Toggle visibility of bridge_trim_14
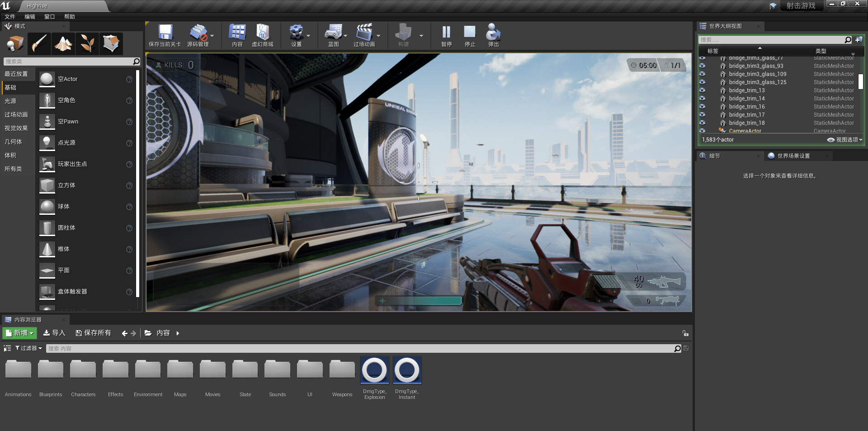Viewport: 868px width, 431px height. (x=702, y=98)
